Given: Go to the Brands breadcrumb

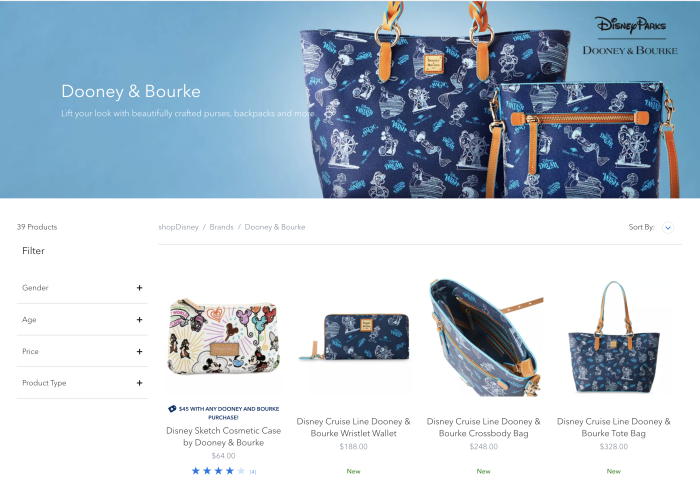Looking at the screenshot, I should pyautogui.click(x=221, y=227).
